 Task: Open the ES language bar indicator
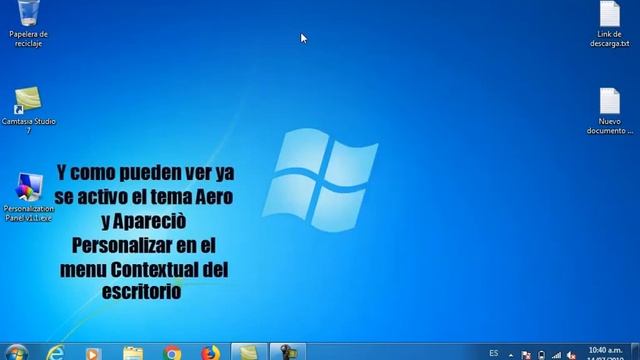493,353
